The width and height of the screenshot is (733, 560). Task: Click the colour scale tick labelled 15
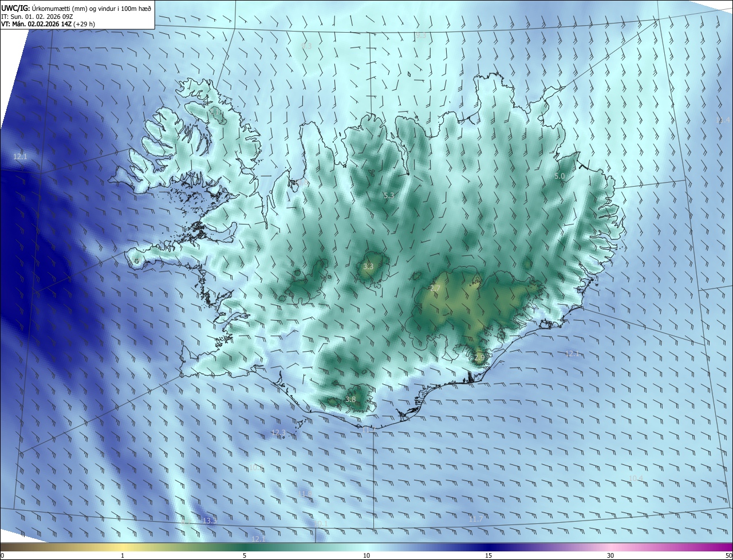[488, 556]
